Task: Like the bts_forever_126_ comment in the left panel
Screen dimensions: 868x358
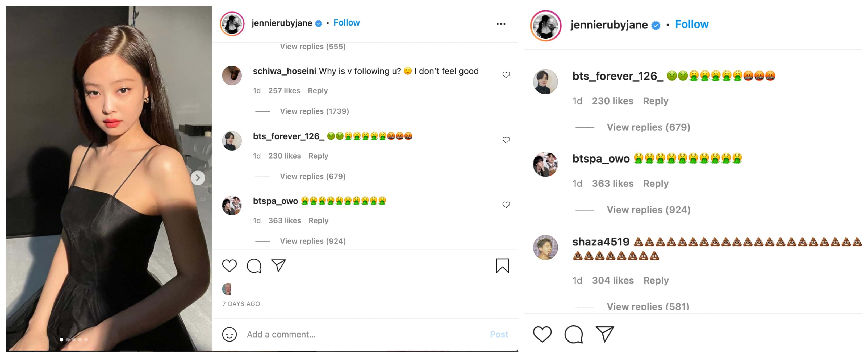Action: tap(506, 140)
